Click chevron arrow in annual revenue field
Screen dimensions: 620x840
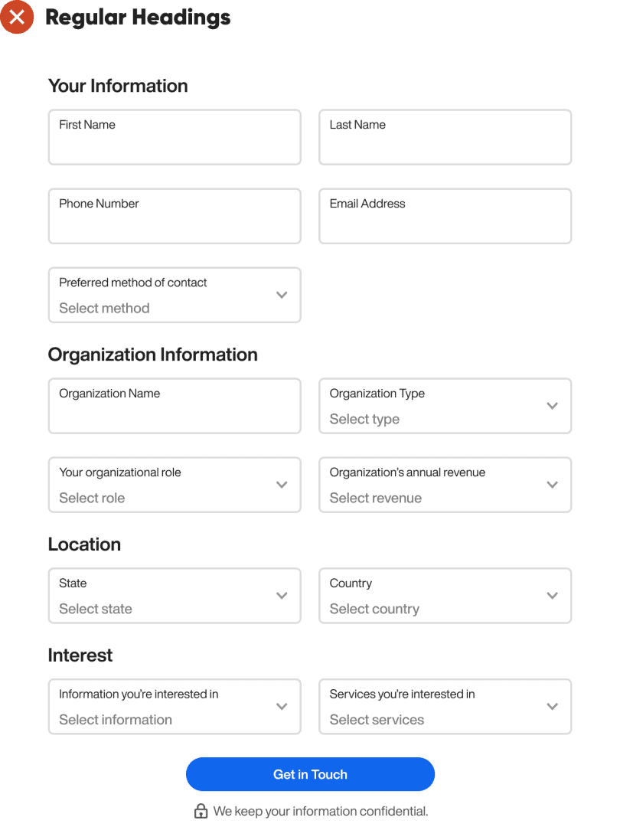(552, 484)
